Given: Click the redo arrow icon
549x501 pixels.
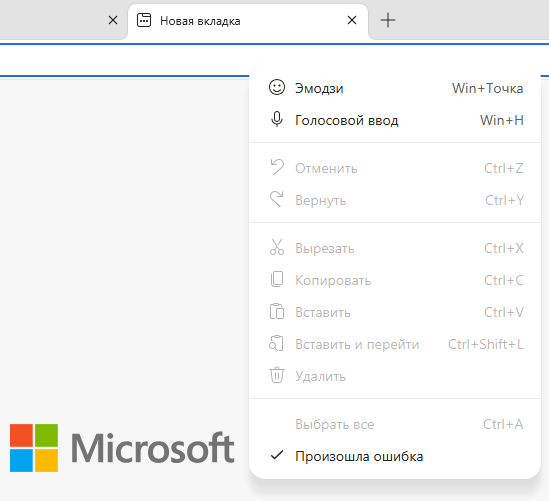Looking at the screenshot, I should [x=276, y=199].
